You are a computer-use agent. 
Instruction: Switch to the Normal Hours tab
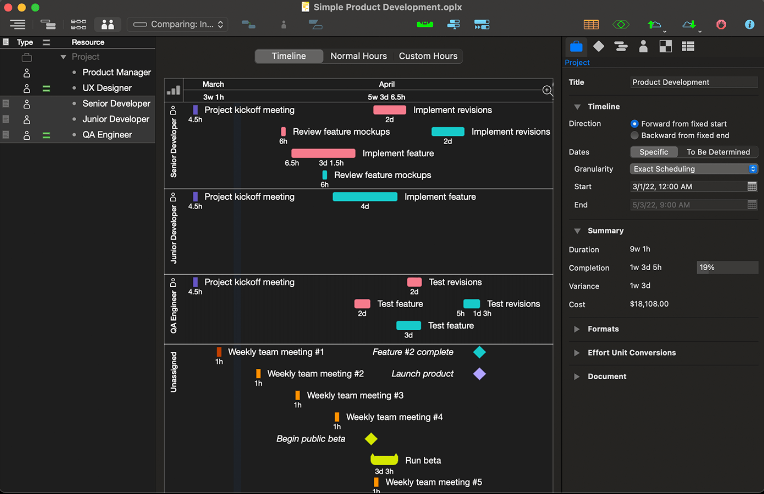(x=359, y=56)
